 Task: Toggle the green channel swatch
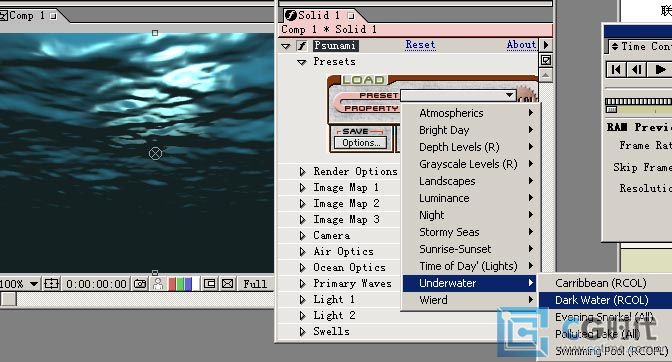tap(180, 284)
